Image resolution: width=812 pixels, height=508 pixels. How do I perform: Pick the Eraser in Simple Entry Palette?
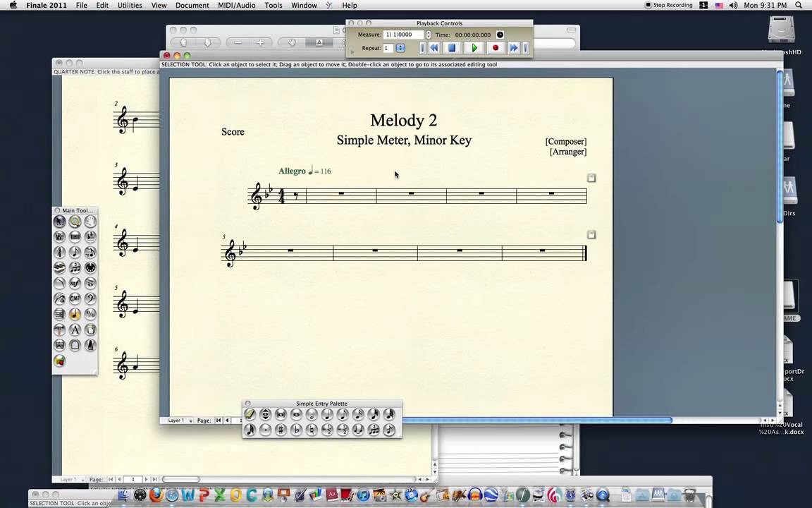[250, 414]
